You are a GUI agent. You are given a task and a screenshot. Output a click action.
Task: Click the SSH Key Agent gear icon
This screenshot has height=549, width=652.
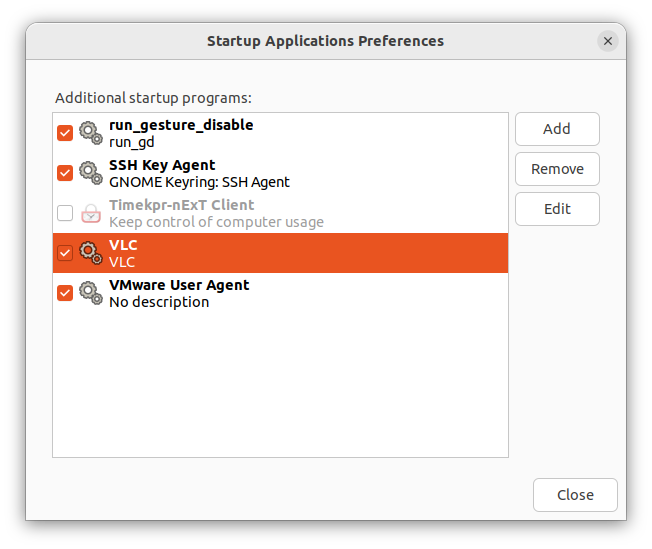(91, 173)
